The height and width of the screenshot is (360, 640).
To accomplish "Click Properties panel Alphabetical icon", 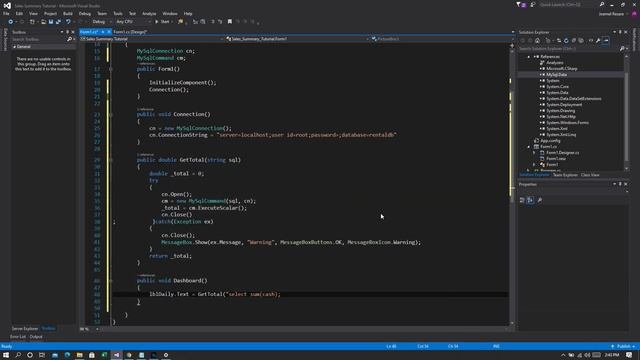I will [530, 200].
